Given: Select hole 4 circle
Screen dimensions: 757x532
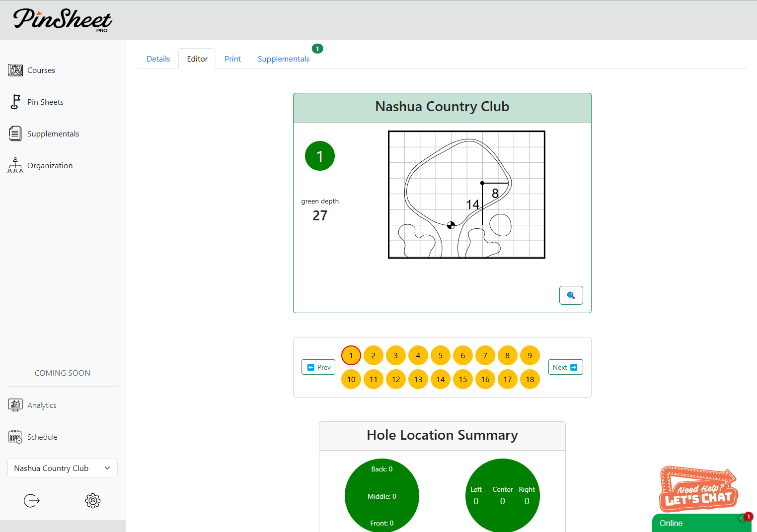Looking at the screenshot, I should [418, 355].
